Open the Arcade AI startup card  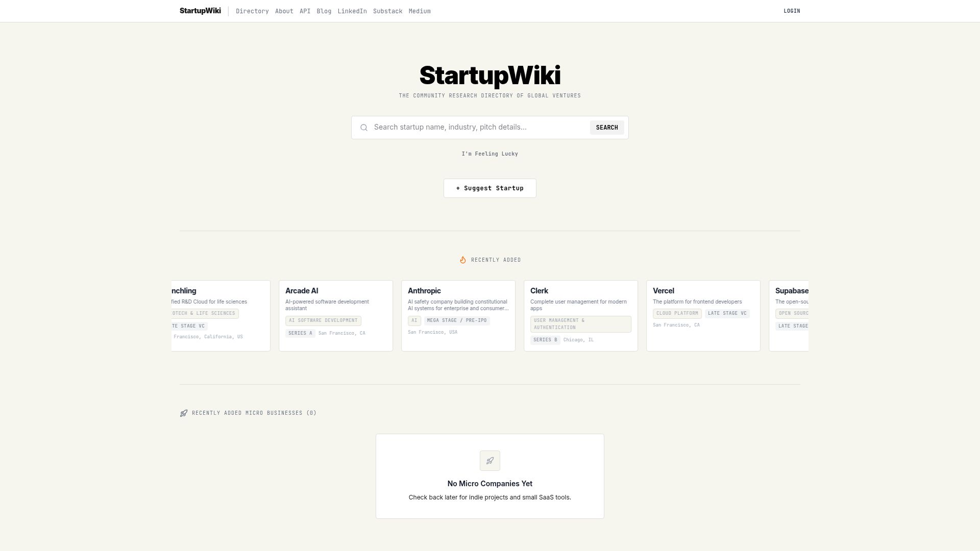(336, 316)
